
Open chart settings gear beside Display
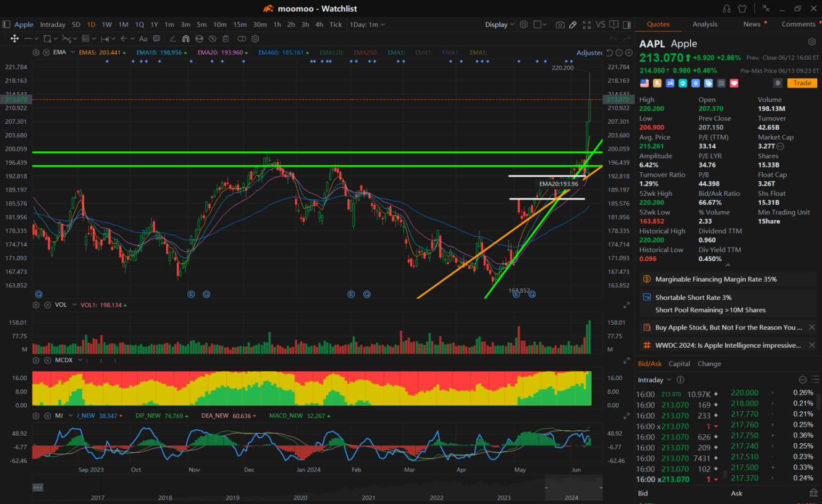coord(524,25)
